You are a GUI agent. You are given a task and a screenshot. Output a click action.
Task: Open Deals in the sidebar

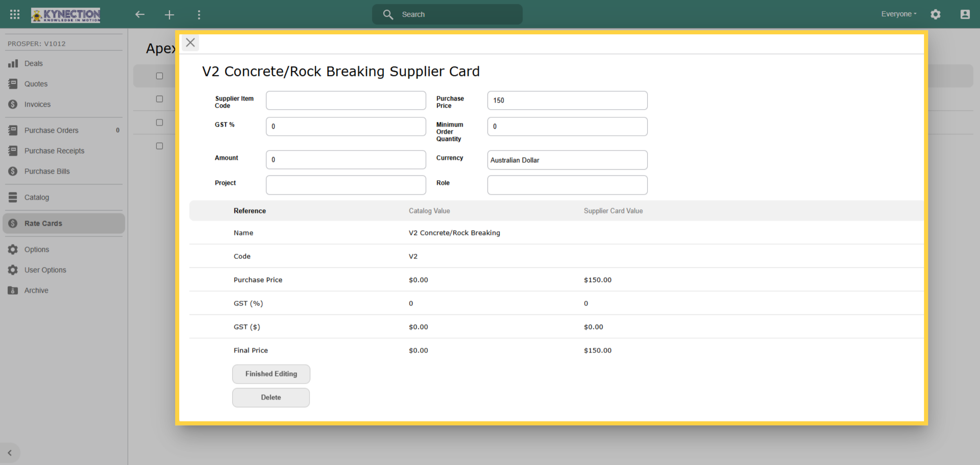point(64,63)
